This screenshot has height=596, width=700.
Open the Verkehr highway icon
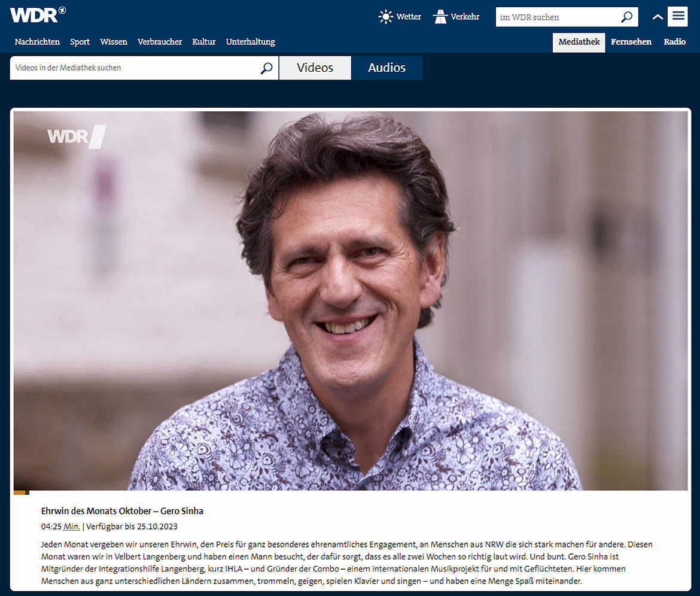tap(440, 17)
